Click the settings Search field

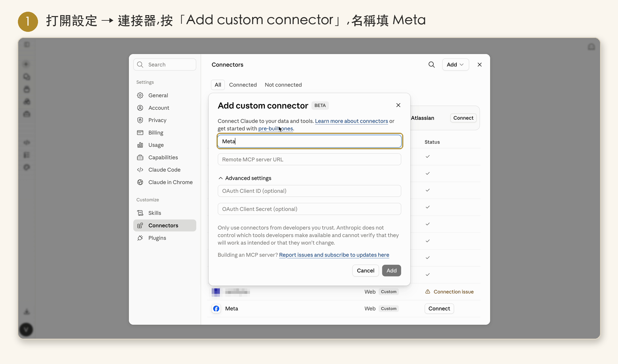pos(165,65)
